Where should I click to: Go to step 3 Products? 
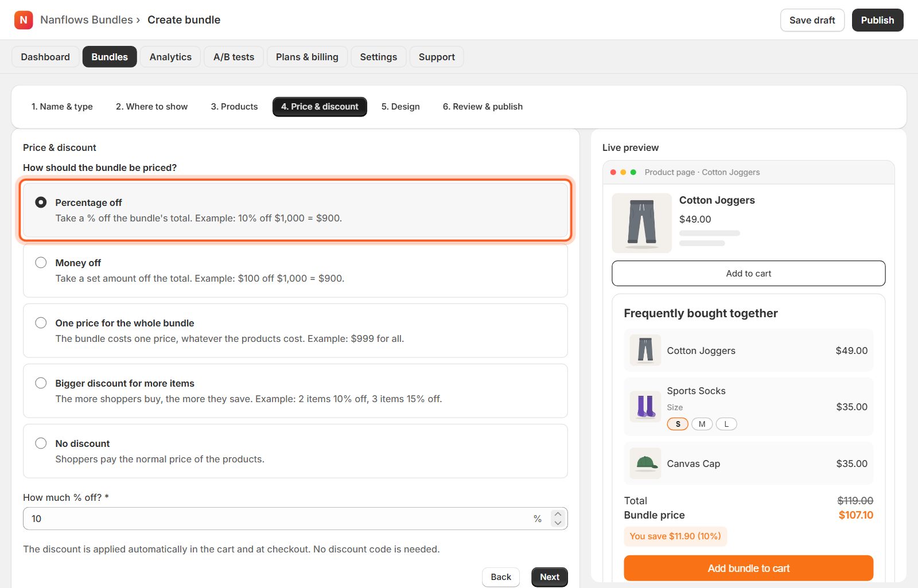pos(234,107)
